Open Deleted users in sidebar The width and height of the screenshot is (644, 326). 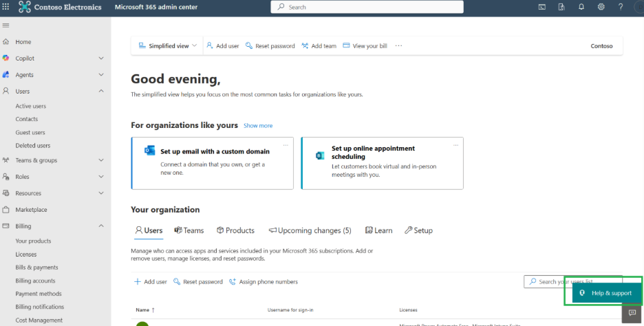[x=33, y=146]
